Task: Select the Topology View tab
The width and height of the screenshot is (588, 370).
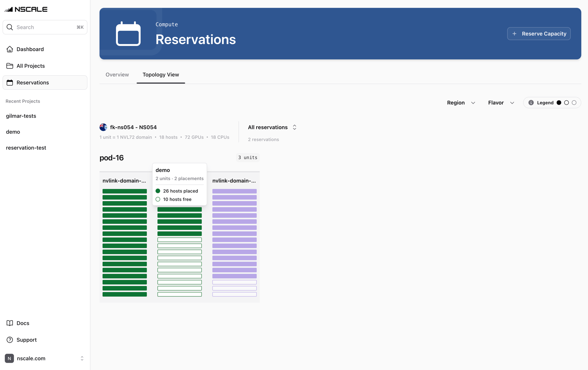Action: [x=161, y=75]
